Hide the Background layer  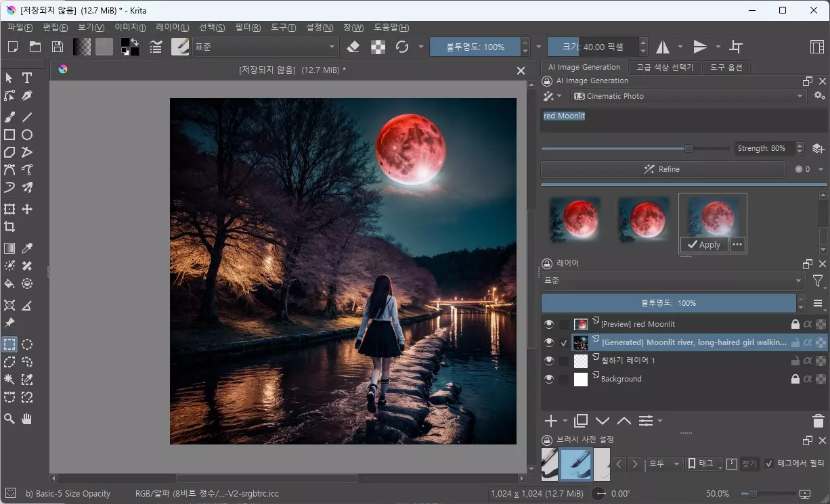pos(548,378)
